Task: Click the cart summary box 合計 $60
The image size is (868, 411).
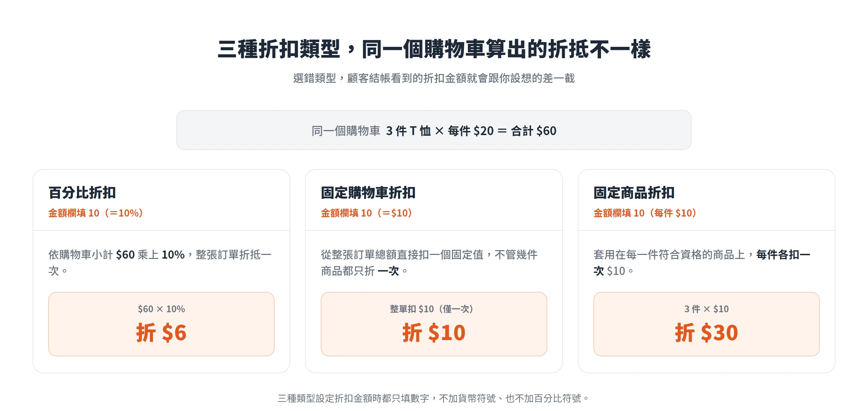Action: [x=434, y=130]
